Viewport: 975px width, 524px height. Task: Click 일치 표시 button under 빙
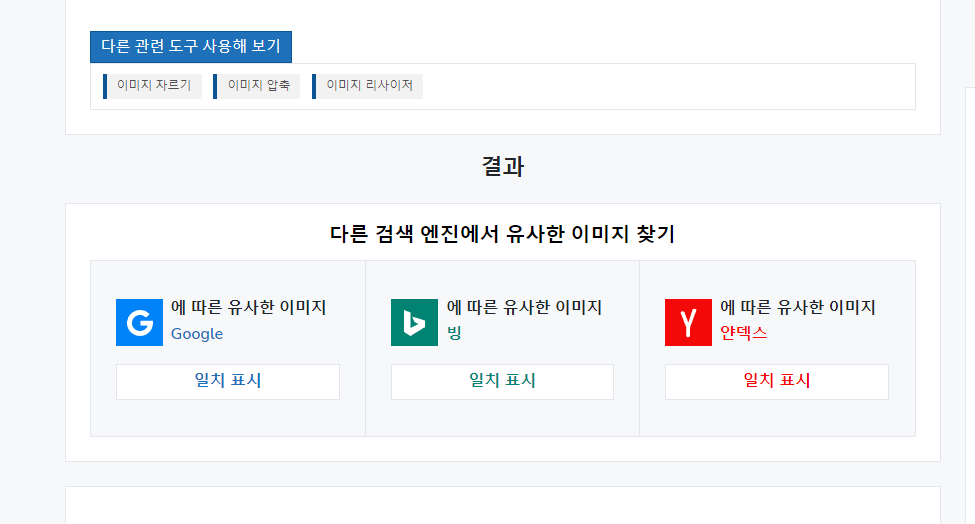pos(502,382)
